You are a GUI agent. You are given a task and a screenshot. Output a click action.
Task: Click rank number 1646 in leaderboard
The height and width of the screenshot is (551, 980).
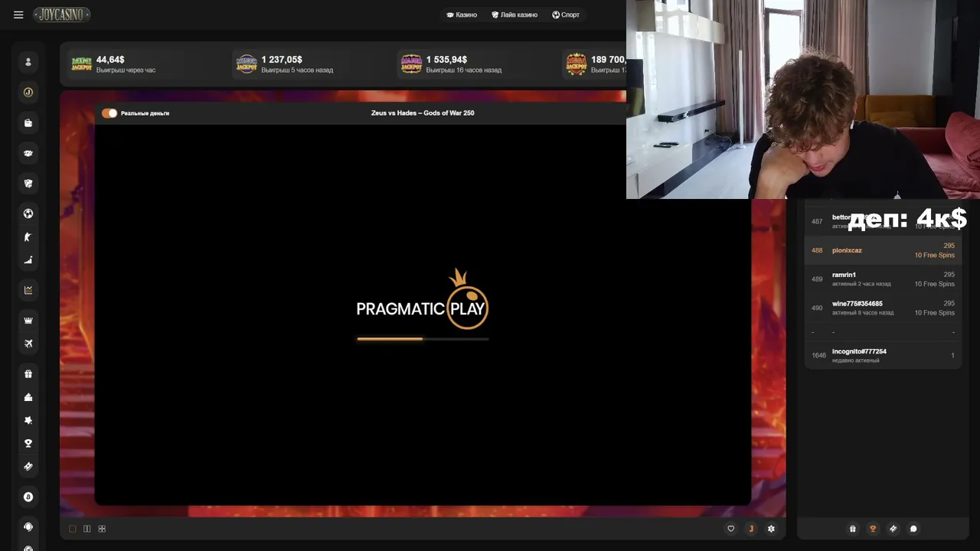click(x=818, y=356)
